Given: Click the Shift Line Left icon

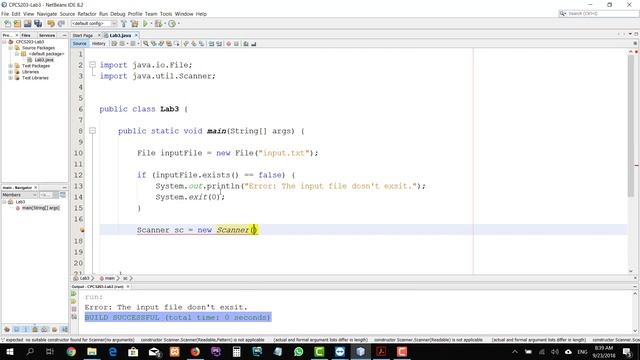Looking at the screenshot, I should [211, 44].
